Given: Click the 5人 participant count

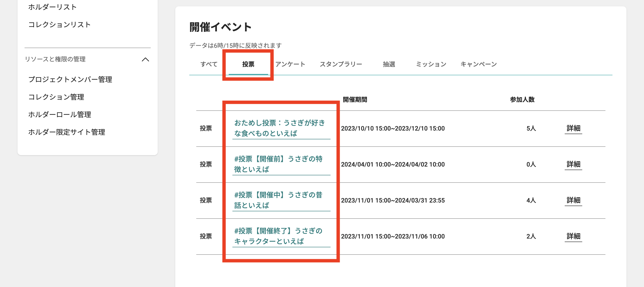Looking at the screenshot, I should pyautogui.click(x=531, y=129).
